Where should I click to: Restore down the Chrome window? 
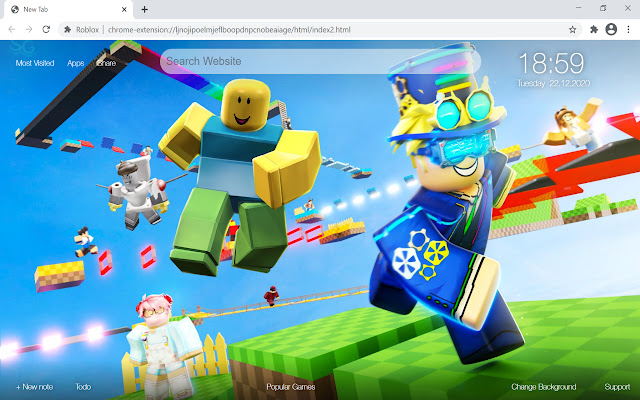603,8
